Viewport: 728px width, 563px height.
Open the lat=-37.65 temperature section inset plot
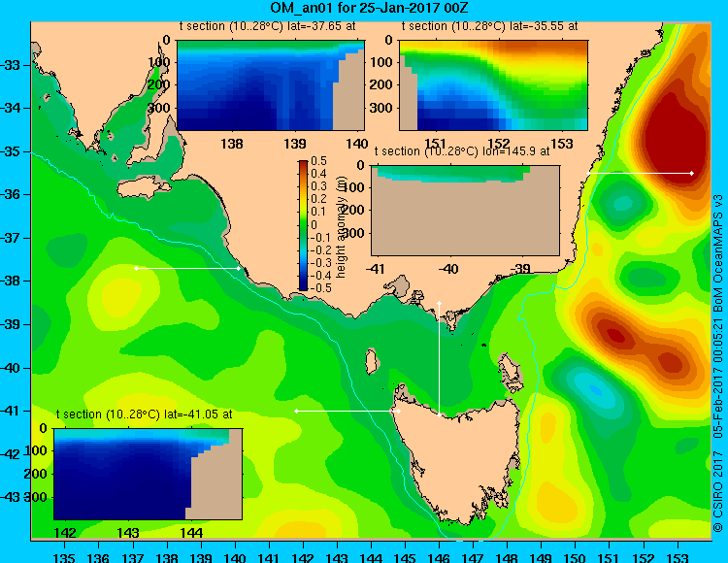(271, 85)
